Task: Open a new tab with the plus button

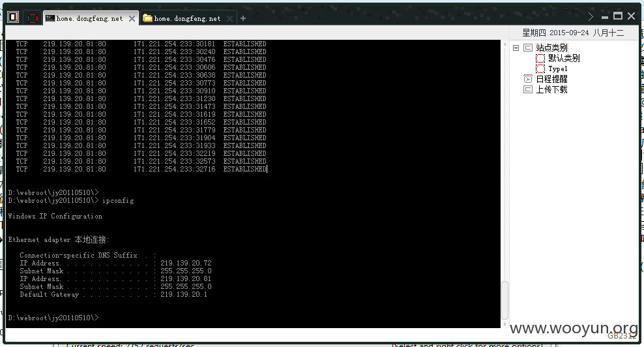Action: pyautogui.click(x=243, y=18)
